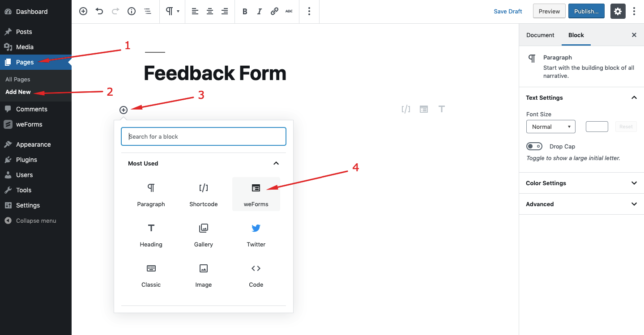Screen dimensions: 644x335
Task: Open weForms admin menu
Action: click(x=36, y=124)
